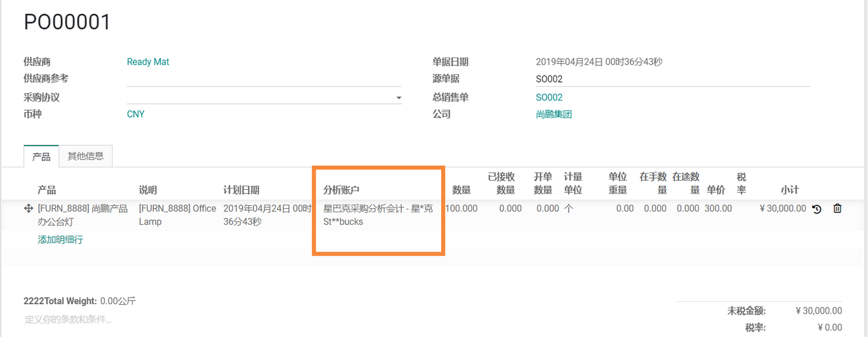Click the 供应商参考 input field
The width and height of the screenshot is (868, 337).
[264, 78]
